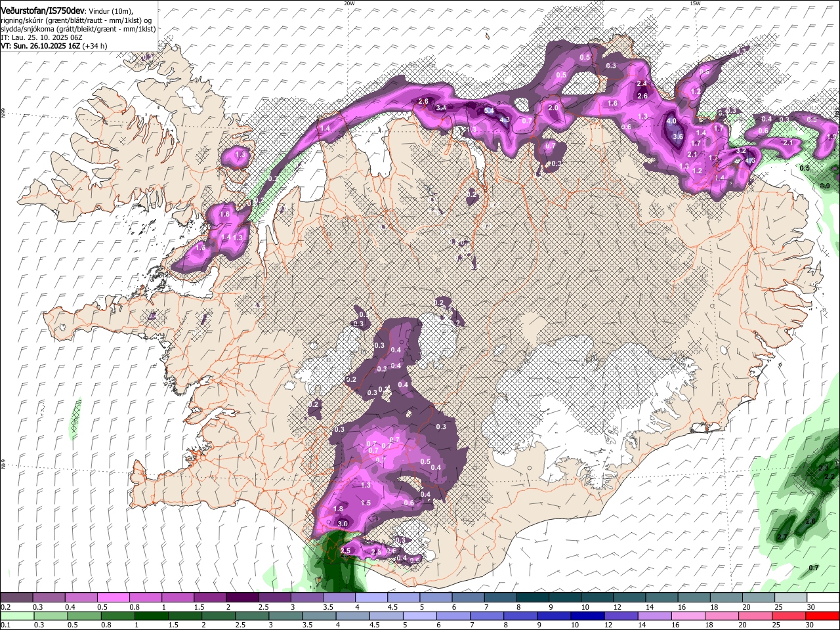Click the 2.0 snowfall value on the north coast
The height and width of the screenshot is (630, 840).
pos(553,108)
